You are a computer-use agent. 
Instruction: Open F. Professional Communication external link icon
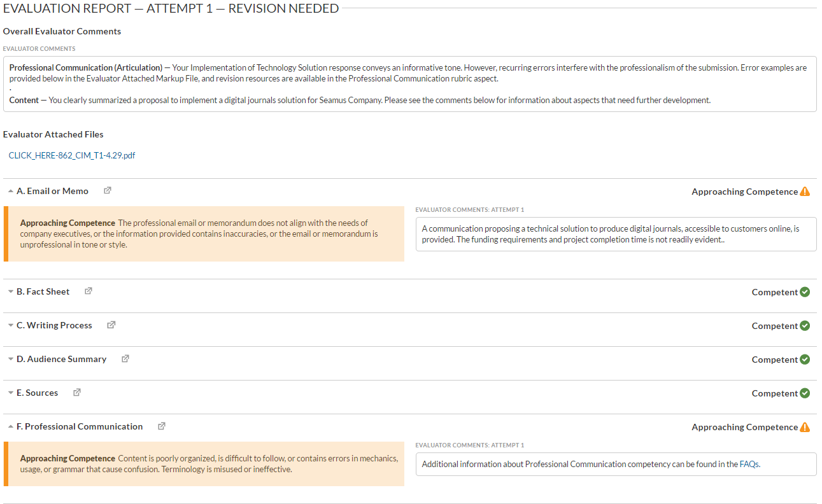tap(162, 426)
